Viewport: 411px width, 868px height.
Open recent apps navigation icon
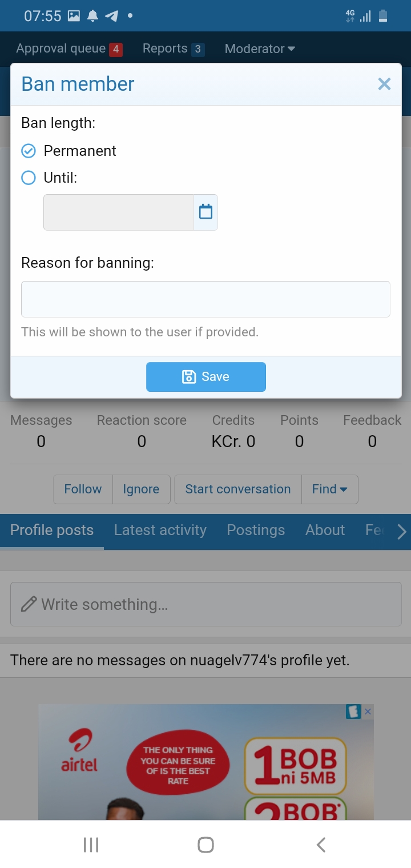(91, 845)
